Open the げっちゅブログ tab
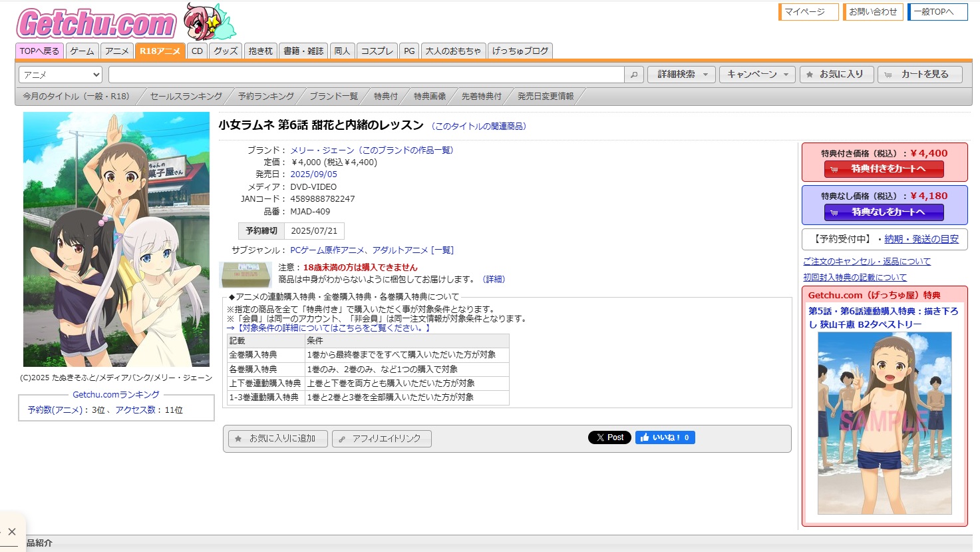This screenshot has width=980, height=552. (520, 51)
